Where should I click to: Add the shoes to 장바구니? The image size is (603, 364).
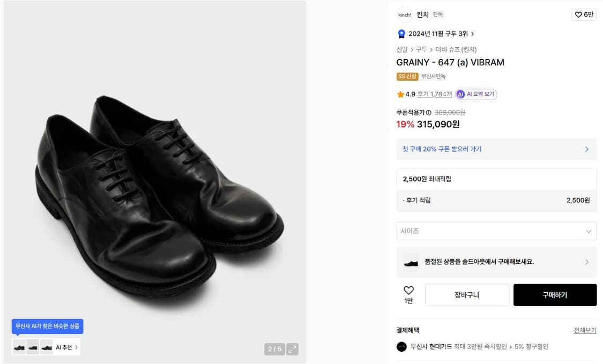point(466,295)
